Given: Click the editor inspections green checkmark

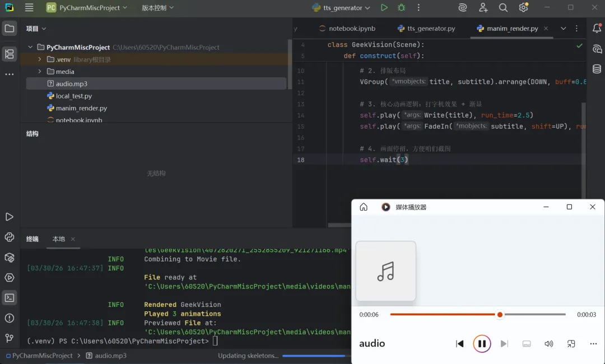Looking at the screenshot, I should [579, 45].
